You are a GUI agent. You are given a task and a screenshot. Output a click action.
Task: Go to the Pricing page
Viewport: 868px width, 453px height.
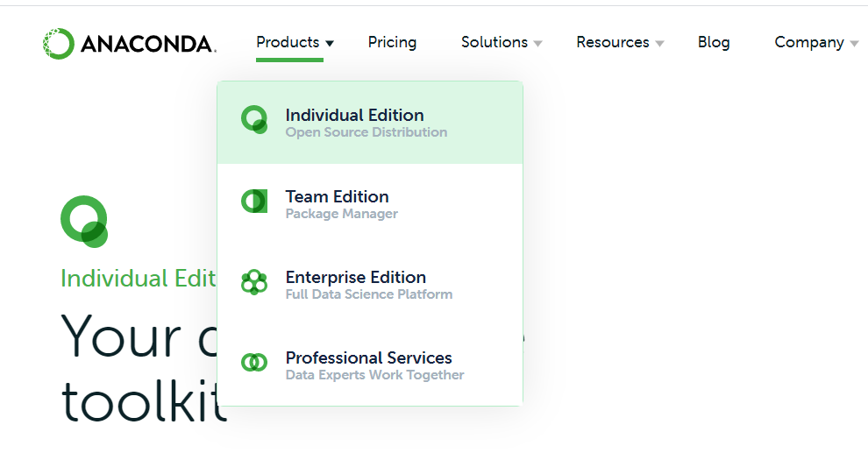(392, 42)
